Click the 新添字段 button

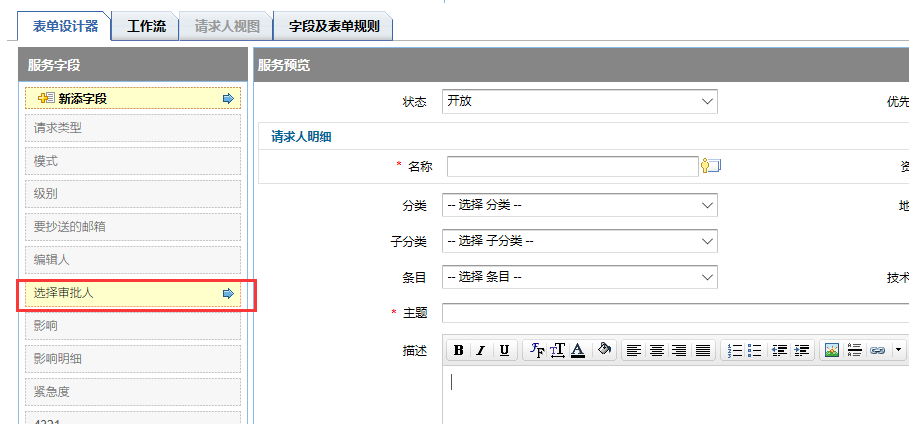click(133, 98)
